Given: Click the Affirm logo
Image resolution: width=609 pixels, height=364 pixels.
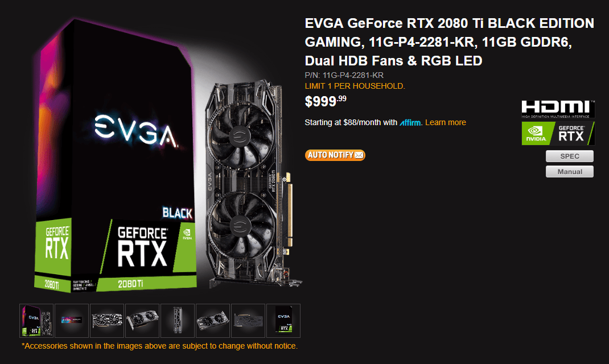Looking at the screenshot, I should (x=410, y=123).
